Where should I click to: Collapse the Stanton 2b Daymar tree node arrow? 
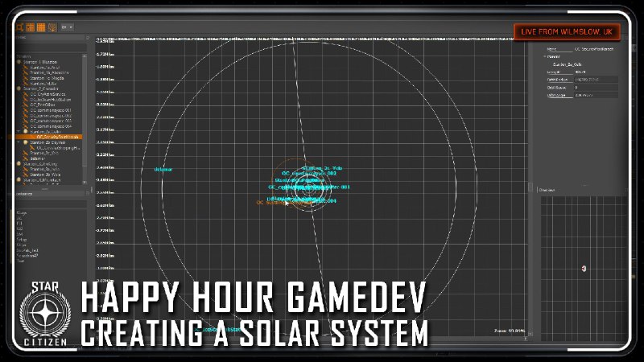19,142
